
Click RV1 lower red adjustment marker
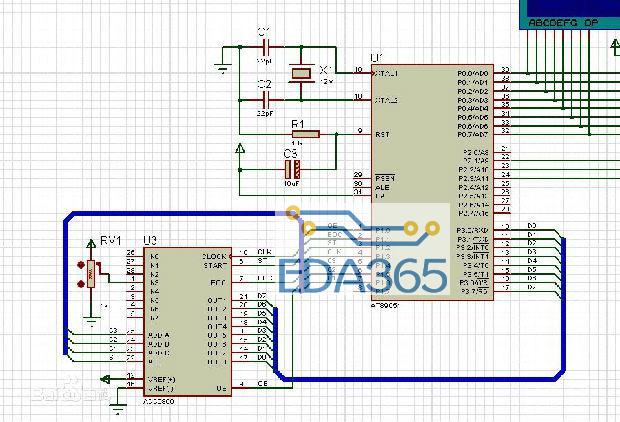[x=81, y=283]
